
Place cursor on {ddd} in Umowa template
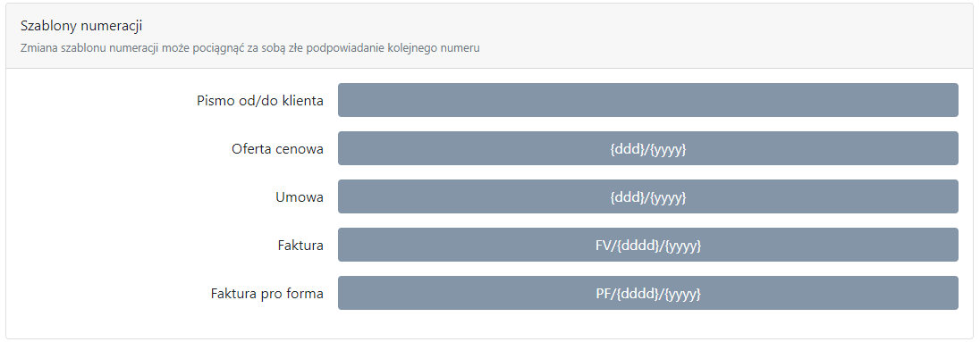(627, 198)
